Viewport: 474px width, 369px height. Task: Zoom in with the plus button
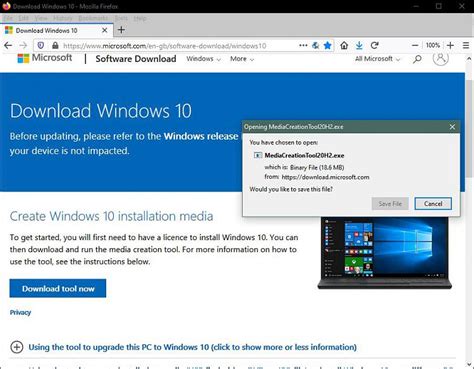450,45
